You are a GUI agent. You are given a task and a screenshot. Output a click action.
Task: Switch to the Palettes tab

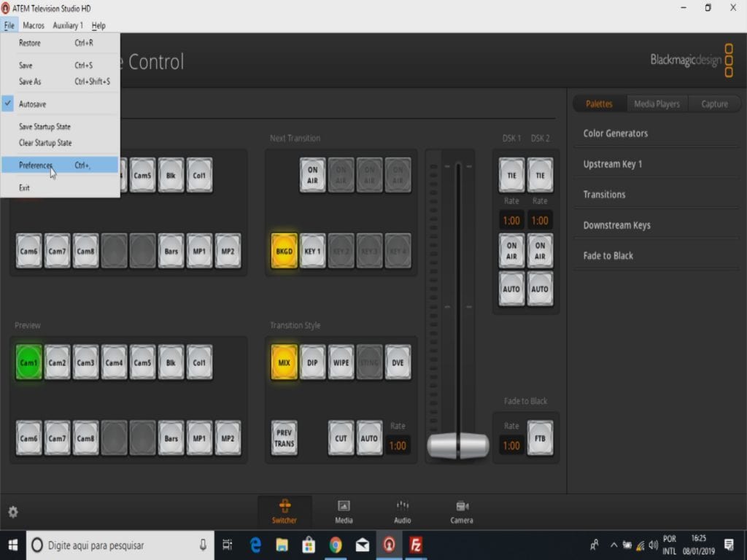coord(599,104)
